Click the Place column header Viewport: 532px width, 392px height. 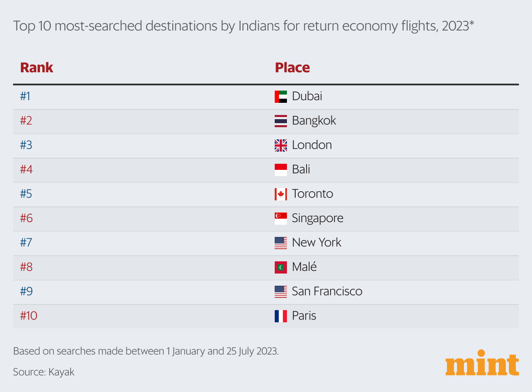pyautogui.click(x=292, y=68)
